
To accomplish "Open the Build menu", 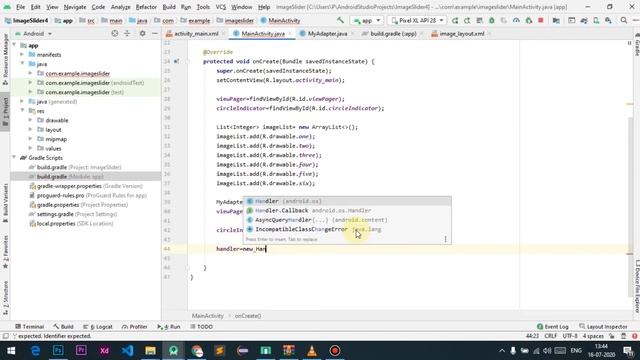I will [169, 7].
